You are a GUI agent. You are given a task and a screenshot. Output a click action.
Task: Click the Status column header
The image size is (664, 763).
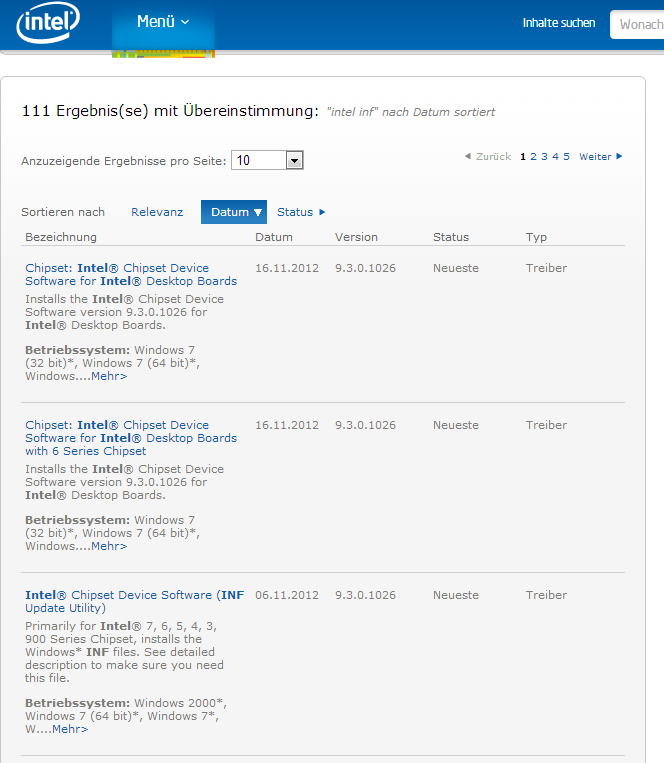tap(451, 237)
